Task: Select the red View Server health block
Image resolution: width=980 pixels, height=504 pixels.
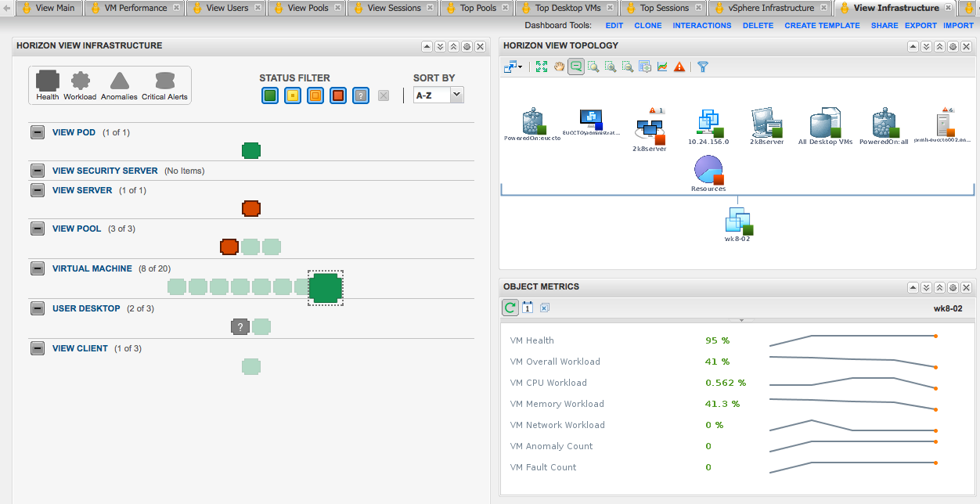Action: pos(251,208)
